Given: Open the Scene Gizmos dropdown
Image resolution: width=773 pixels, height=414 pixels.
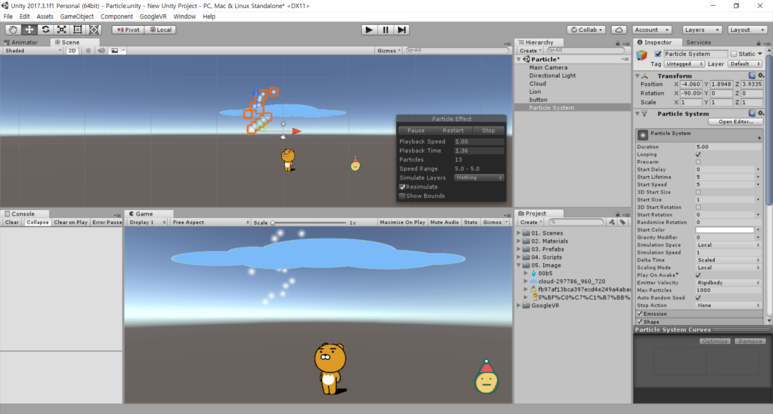Looking at the screenshot, I should (389, 50).
